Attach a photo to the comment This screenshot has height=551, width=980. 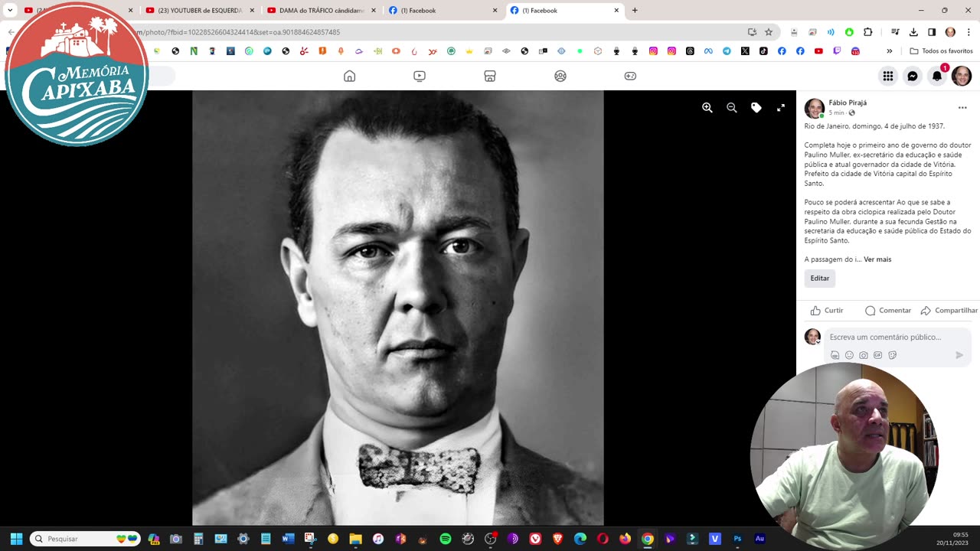864,355
